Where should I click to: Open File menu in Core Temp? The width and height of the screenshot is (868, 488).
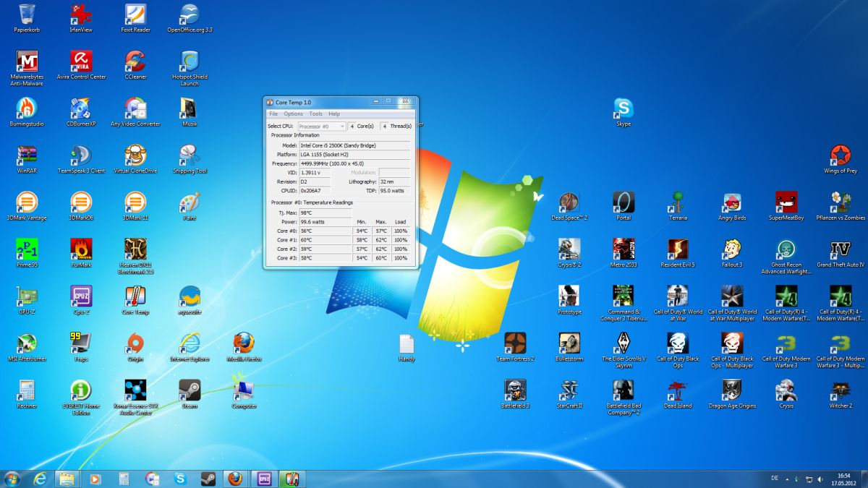tap(273, 114)
